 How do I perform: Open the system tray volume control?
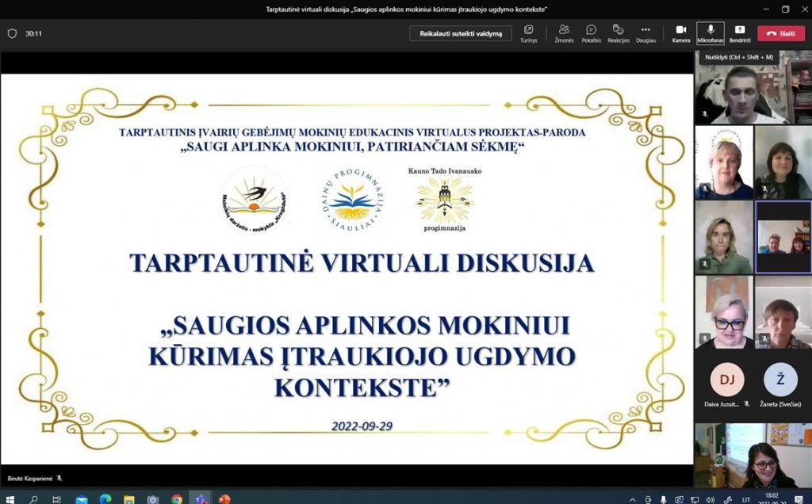pyautogui.click(x=710, y=500)
